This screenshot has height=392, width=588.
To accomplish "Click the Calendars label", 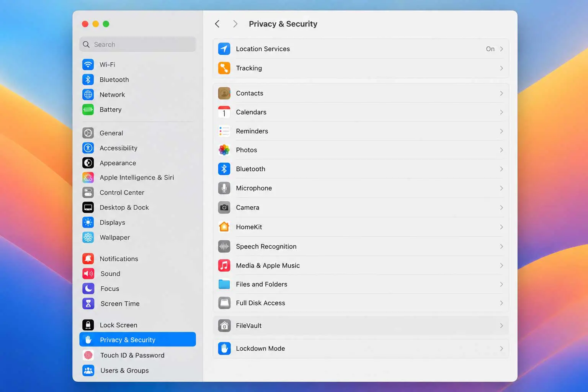I will pos(251,112).
